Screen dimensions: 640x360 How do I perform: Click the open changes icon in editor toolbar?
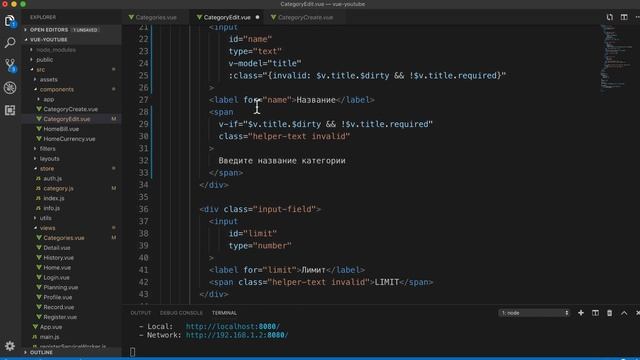click(x=609, y=17)
